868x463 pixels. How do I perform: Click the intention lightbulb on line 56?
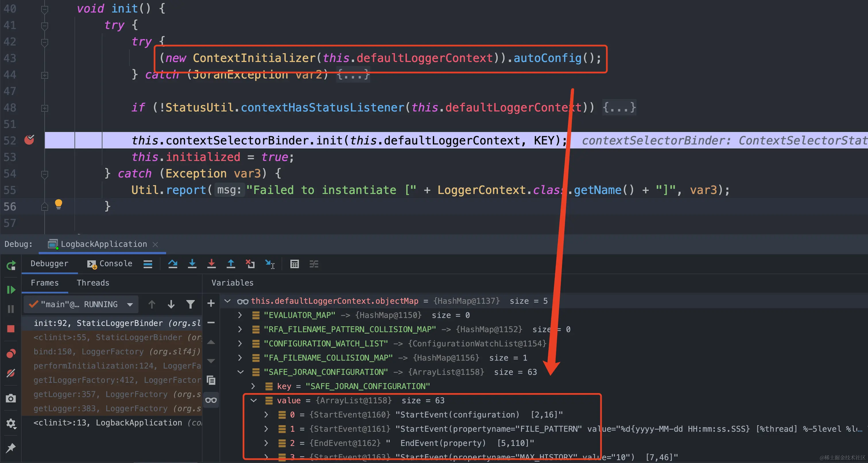(x=58, y=204)
